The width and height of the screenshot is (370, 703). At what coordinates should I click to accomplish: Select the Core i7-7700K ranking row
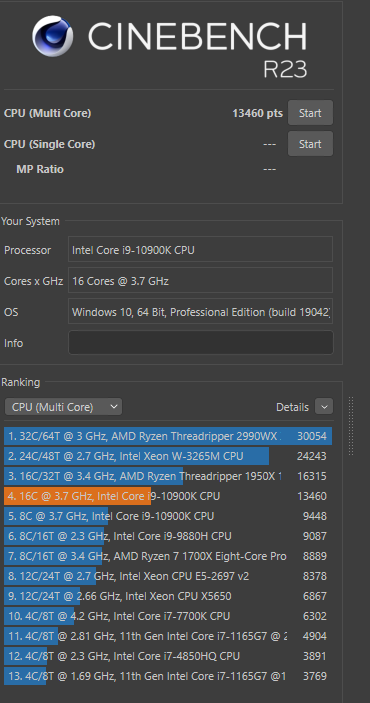point(168,616)
